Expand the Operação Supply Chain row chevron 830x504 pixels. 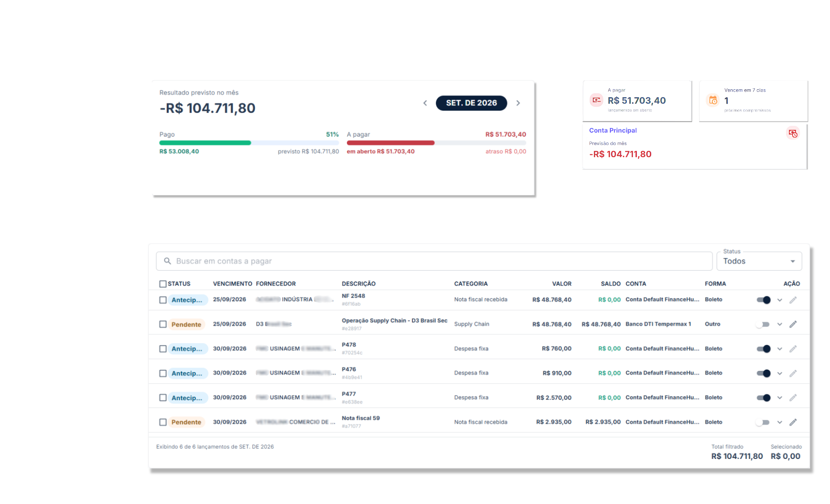[780, 324]
